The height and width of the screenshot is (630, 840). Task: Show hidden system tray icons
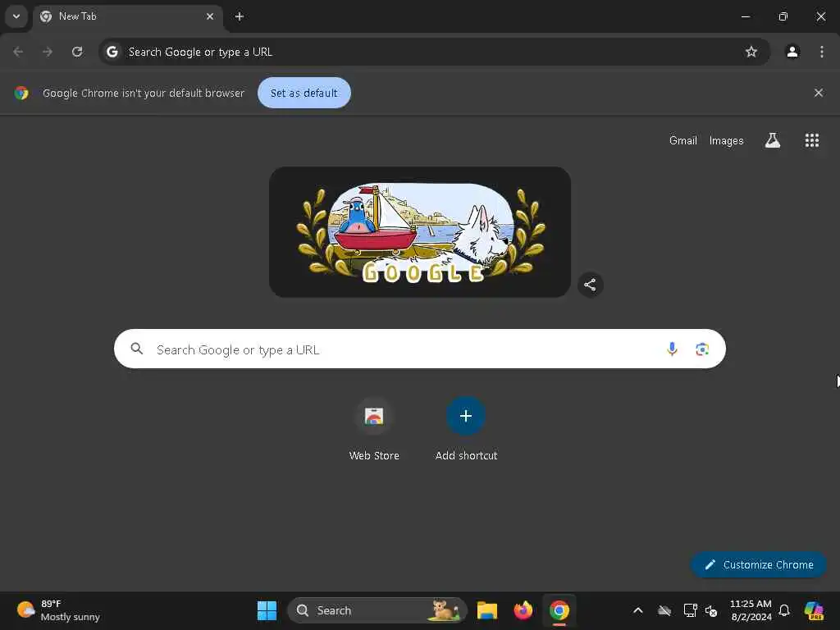pos(638,610)
